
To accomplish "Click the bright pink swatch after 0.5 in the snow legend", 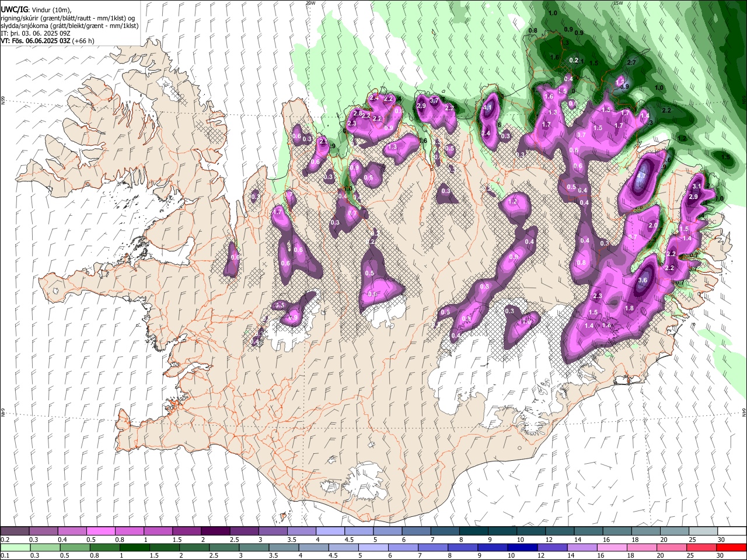I will coord(101,531).
